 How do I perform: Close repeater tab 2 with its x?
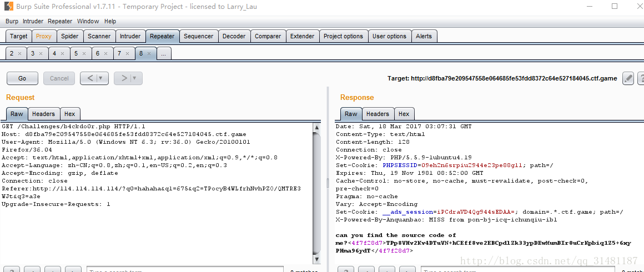19,54
